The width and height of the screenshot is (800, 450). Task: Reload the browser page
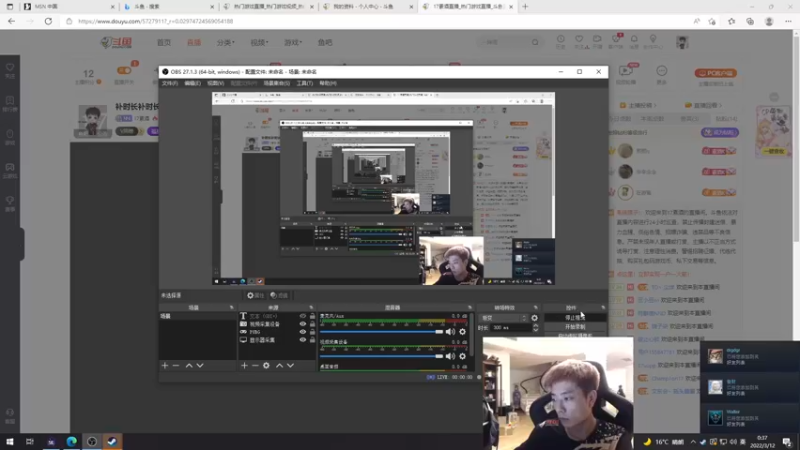point(48,21)
